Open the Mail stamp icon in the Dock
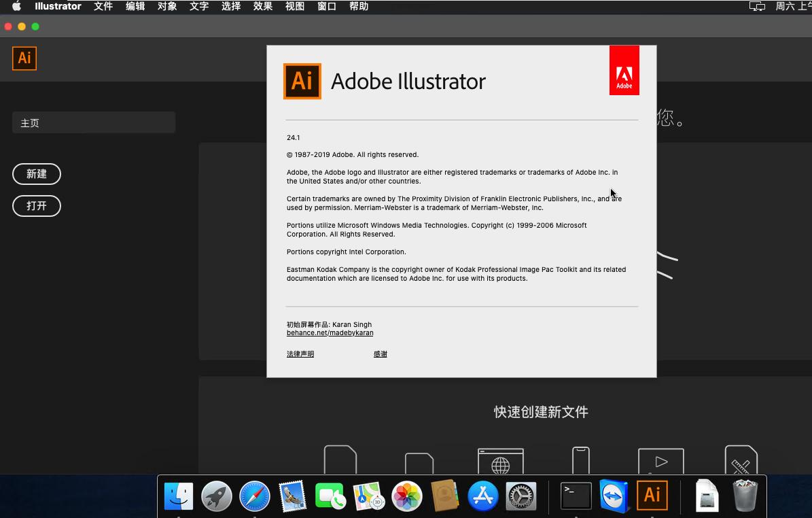 point(293,496)
